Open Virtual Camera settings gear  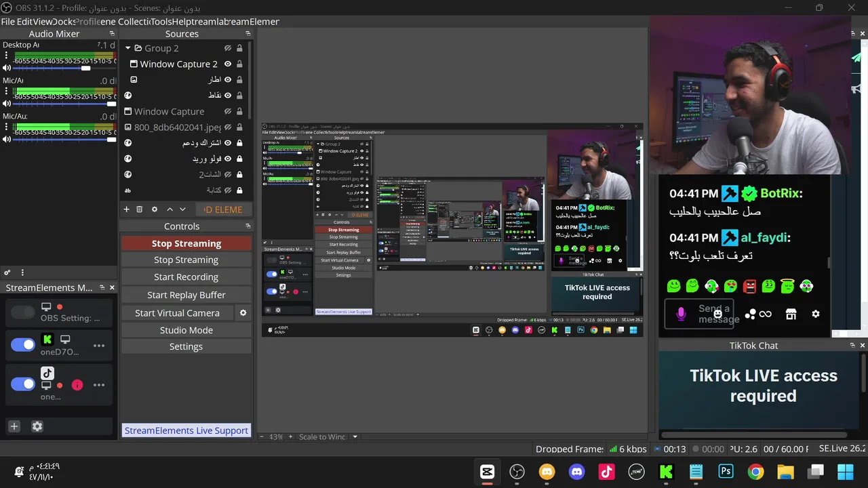243,312
